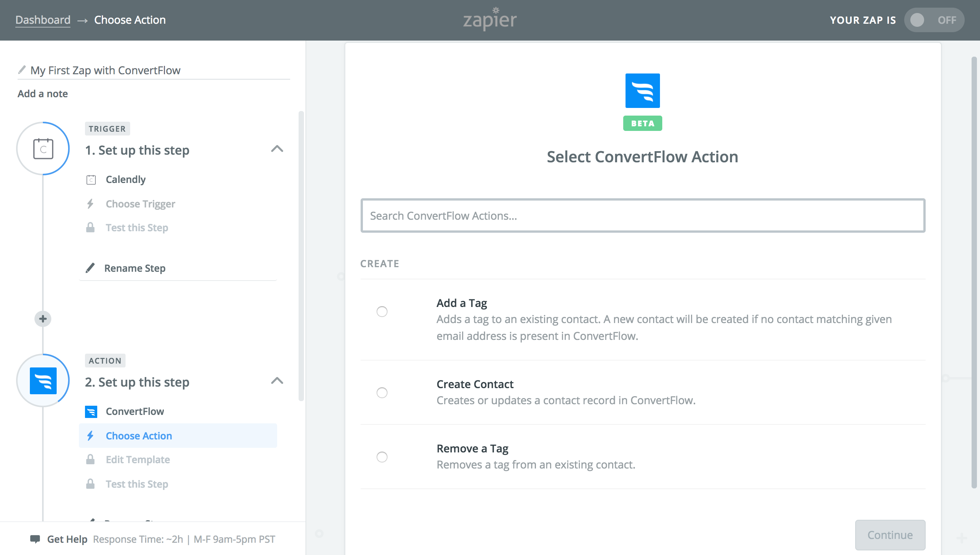
Task: Open Calendly item under trigger step
Action: pyautogui.click(x=126, y=179)
